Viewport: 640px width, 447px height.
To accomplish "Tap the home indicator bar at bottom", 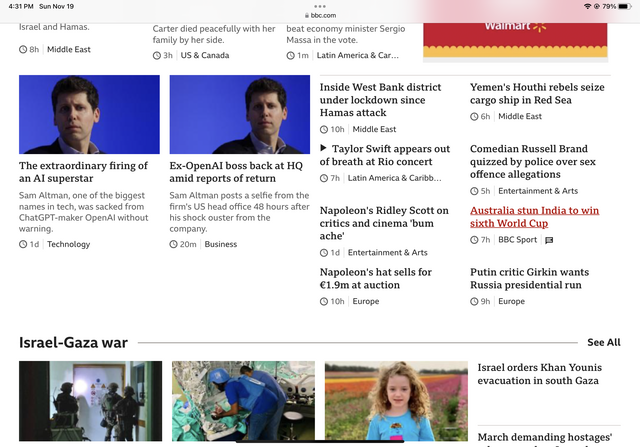I will click(320, 441).
